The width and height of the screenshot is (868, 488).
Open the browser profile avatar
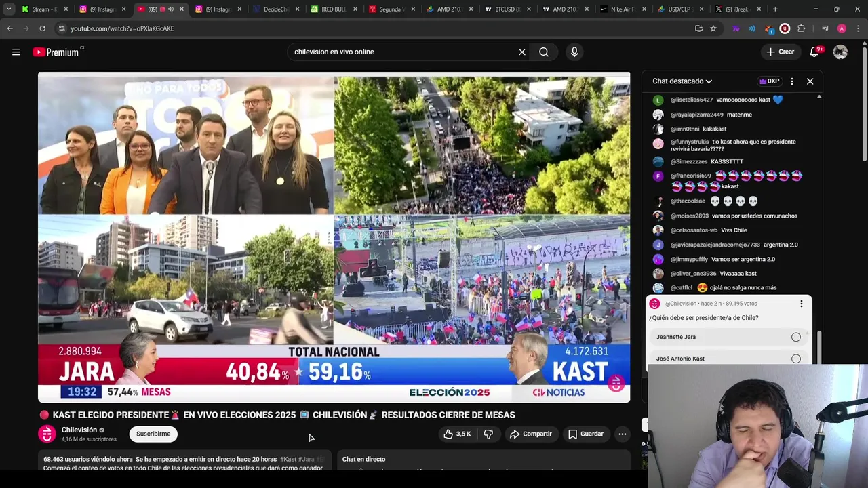pos(842,28)
